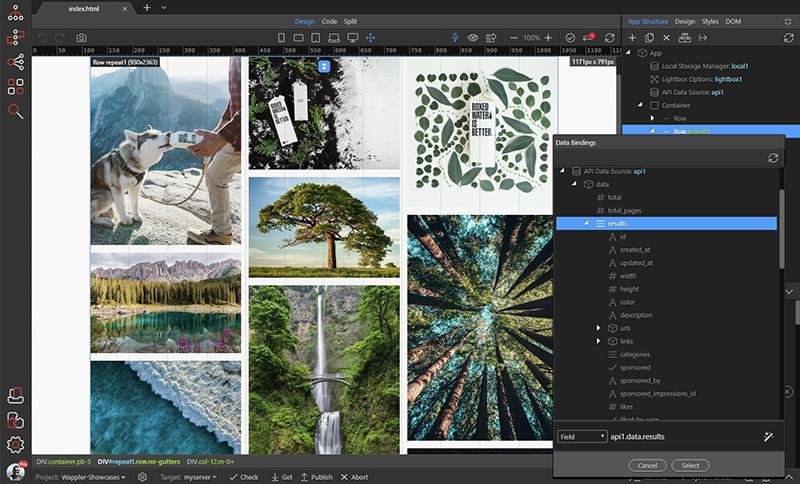Expand the links node
800x484 pixels.
click(x=598, y=341)
